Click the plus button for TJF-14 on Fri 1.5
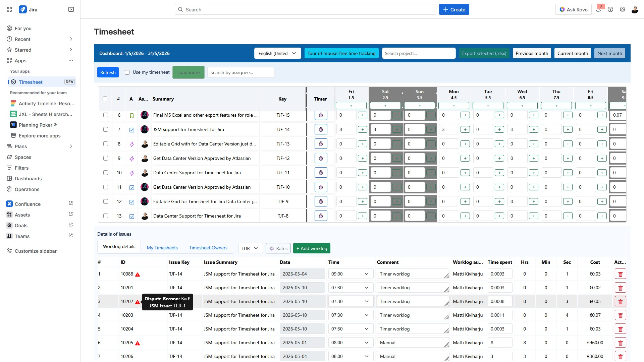 pos(363,129)
